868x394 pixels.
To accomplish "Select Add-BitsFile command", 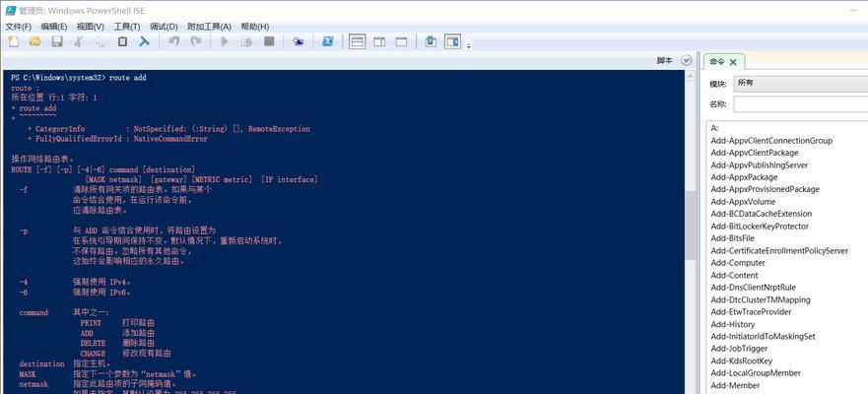I will tap(732, 238).
